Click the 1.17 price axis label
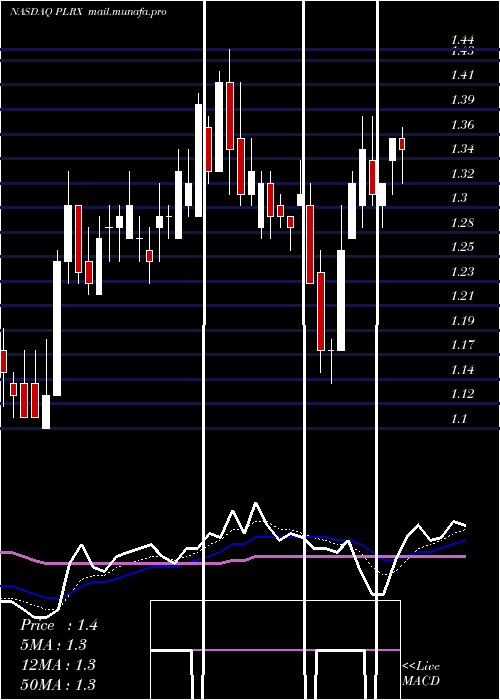 [x=462, y=345]
